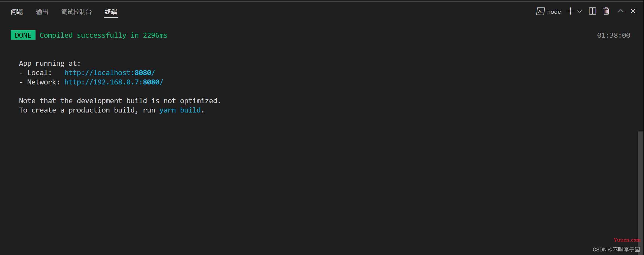Create a new terminal with plus icon
The height and width of the screenshot is (255, 644).
point(570,11)
